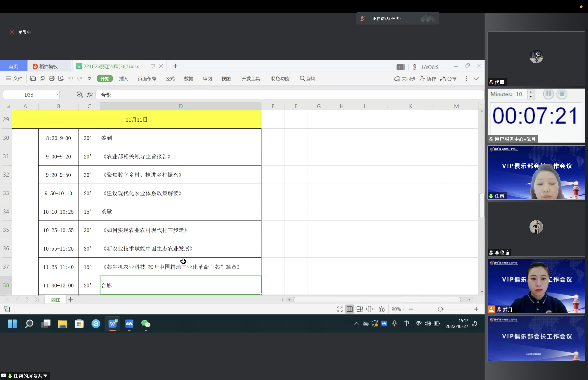Click the 查找 search button
588x380 pixels.
pos(307,78)
